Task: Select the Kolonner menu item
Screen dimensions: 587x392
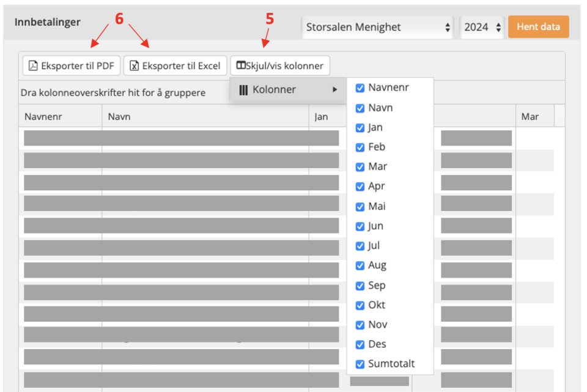Action: 287,89
